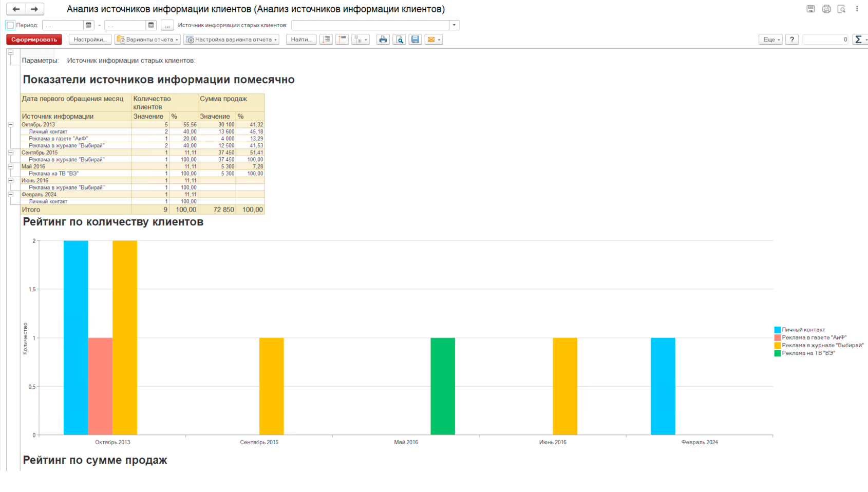Print the report from the toolbar printer icon
This screenshot has height=492, width=868.
click(x=383, y=40)
